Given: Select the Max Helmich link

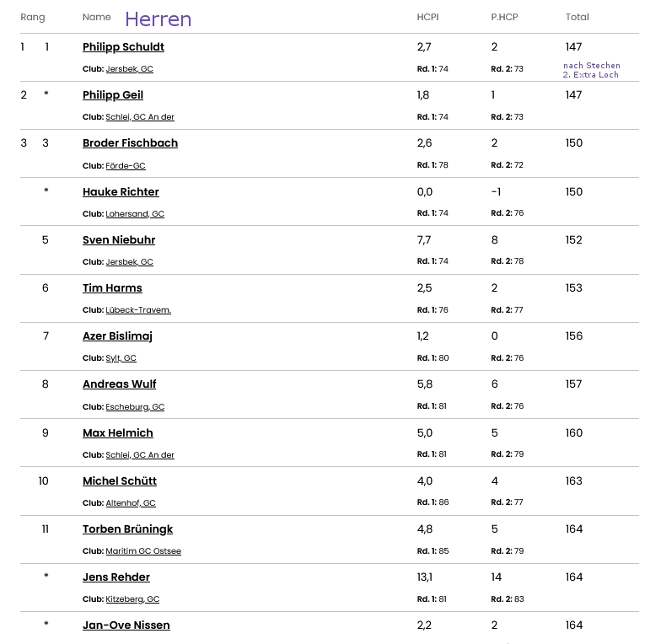Looking at the screenshot, I should 118,433.
